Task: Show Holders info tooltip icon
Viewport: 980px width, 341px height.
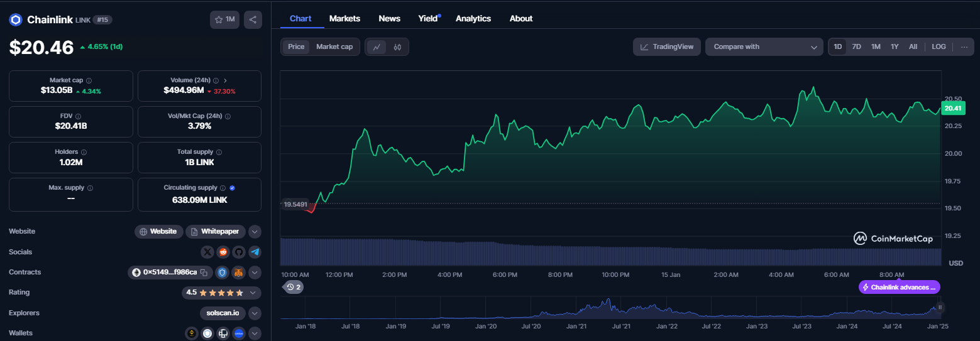Action: pyautogui.click(x=84, y=152)
